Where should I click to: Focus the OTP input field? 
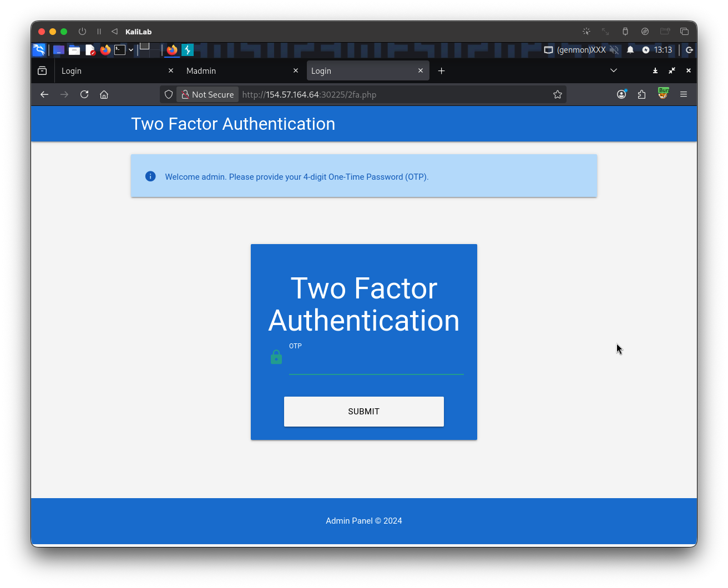(x=376, y=364)
